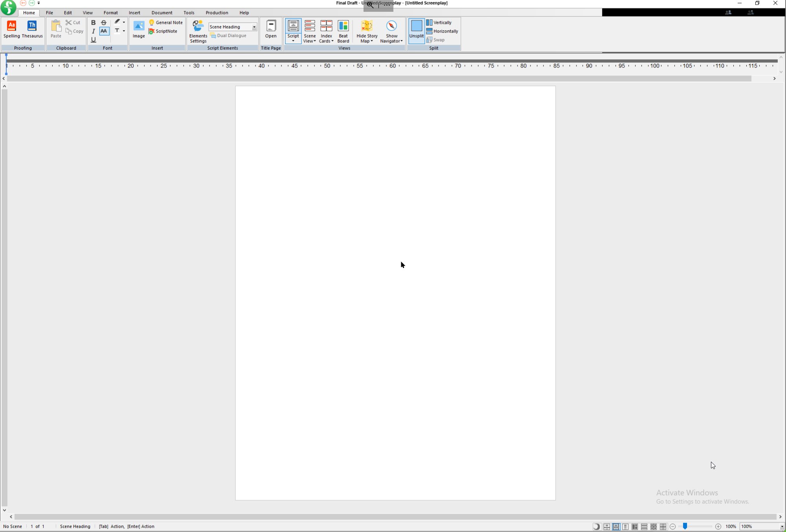Open the Format menu
Image resolution: width=786 pixels, height=532 pixels.
110,12
